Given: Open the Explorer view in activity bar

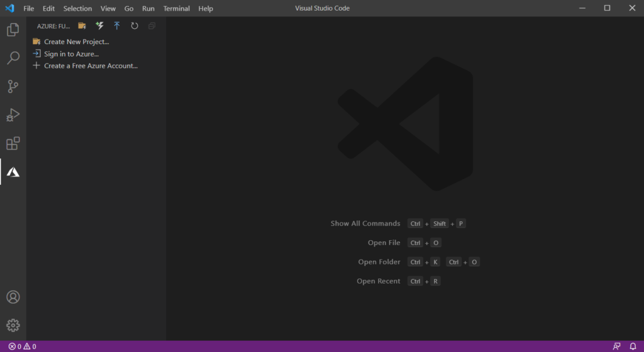Looking at the screenshot, I should 13,30.
